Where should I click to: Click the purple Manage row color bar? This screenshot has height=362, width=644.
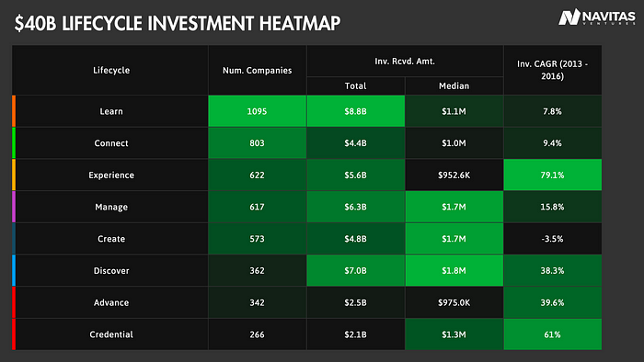[x=14, y=207]
